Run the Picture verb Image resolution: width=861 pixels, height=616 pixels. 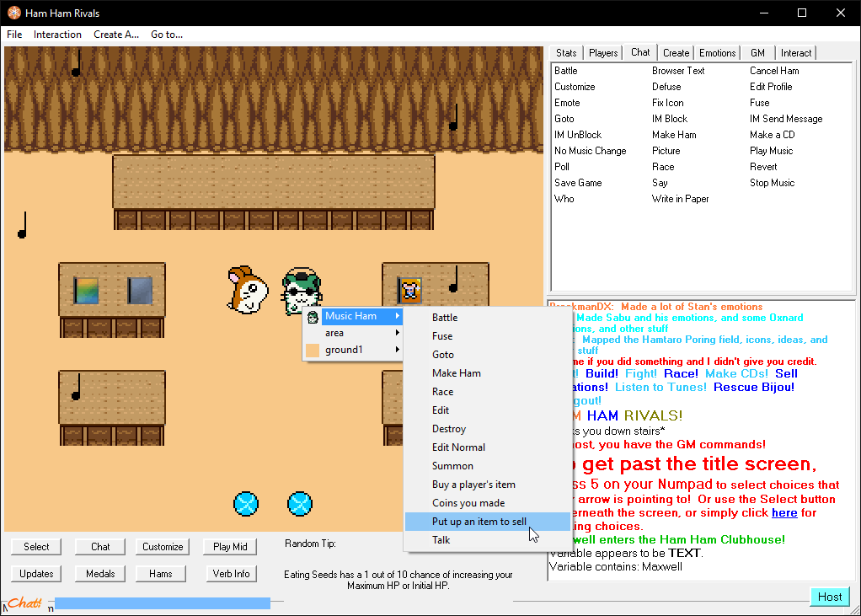(x=666, y=151)
